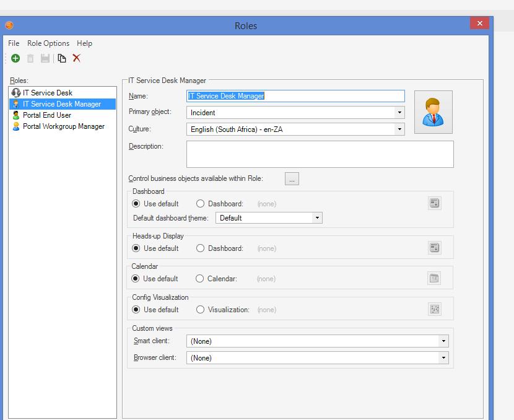Viewport: 514px width, 420px height.
Task: Open the Role Options menu
Action: pyautogui.click(x=48, y=43)
